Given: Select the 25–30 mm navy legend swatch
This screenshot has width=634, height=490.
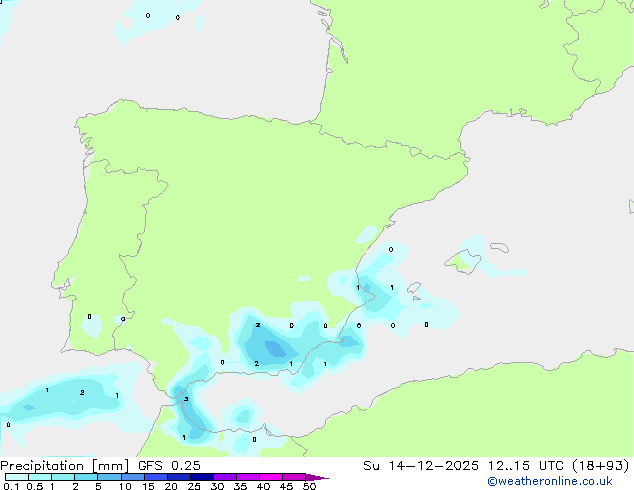Looking at the screenshot, I should point(202,477).
